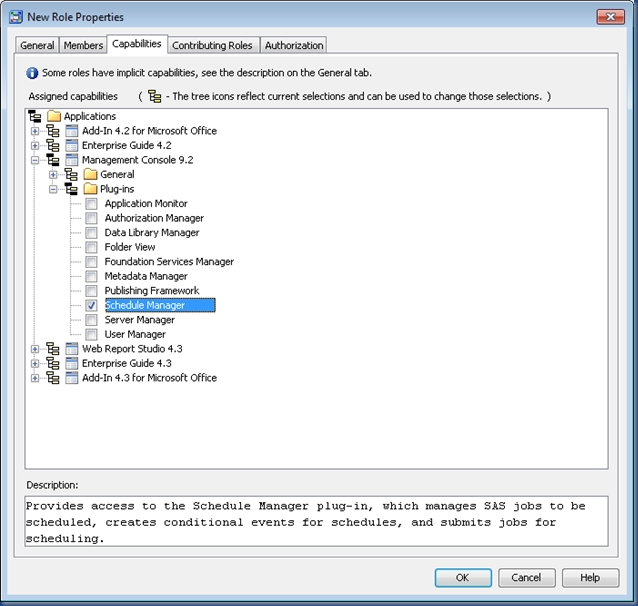
Task: Click application icon for Web Report Studio 4.3
Action: point(72,349)
